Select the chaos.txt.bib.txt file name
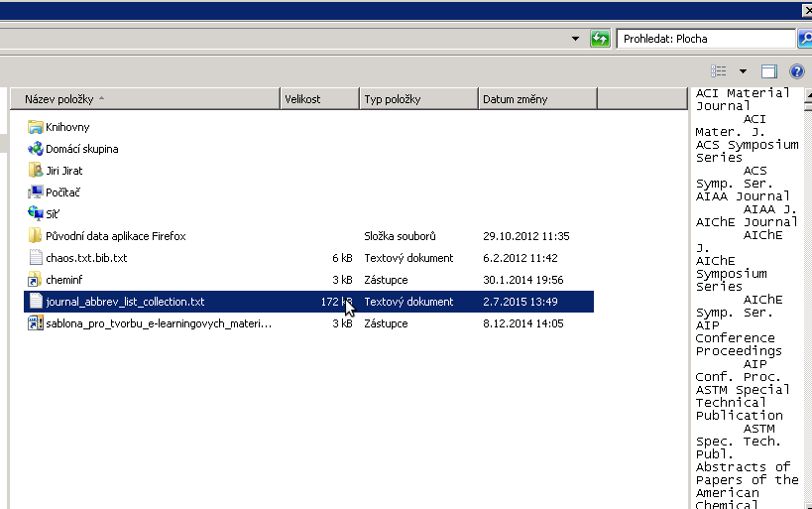 (x=86, y=258)
